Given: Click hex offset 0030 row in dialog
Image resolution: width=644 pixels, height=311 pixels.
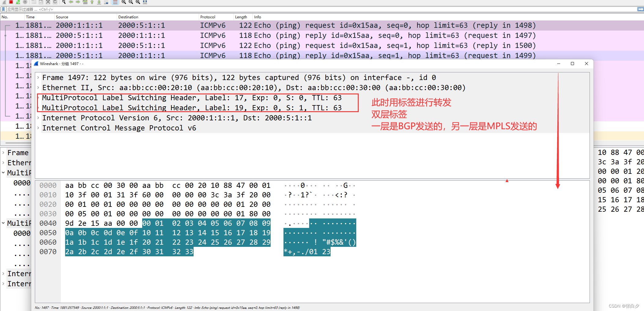Looking at the screenshot, I should [x=48, y=214].
